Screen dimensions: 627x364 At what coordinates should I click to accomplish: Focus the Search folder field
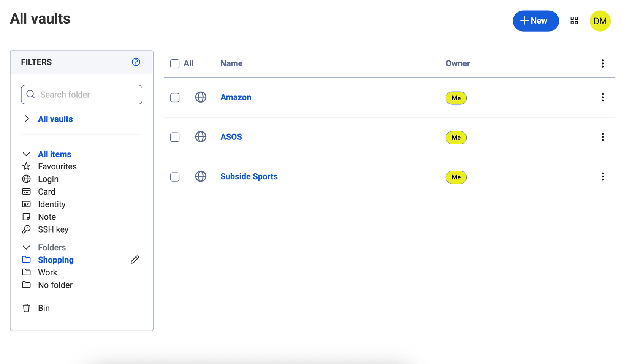pyautogui.click(x=87, y=95)
